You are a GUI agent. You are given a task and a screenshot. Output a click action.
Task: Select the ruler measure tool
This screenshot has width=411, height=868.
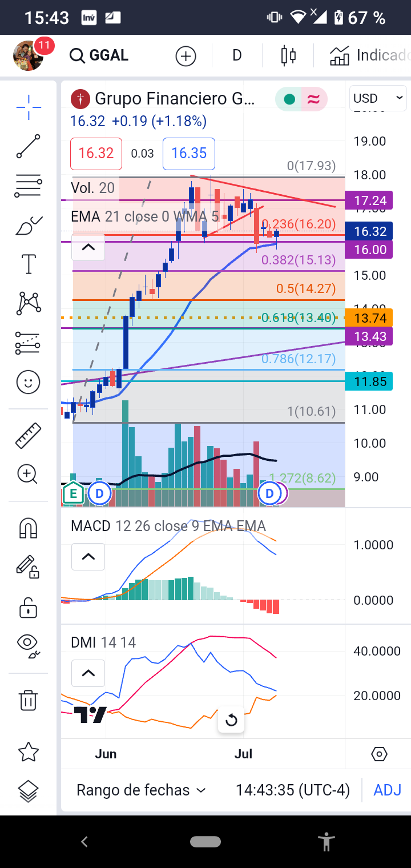(x=29, y=435)
